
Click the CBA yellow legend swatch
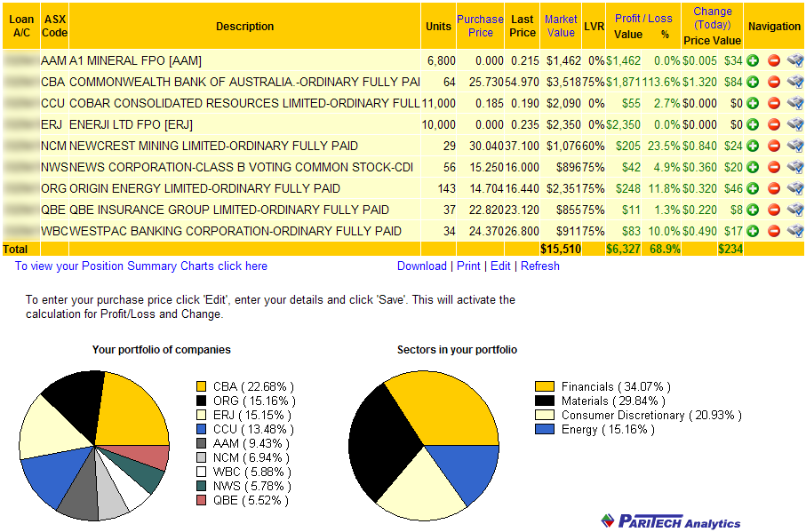coord(201,386)
